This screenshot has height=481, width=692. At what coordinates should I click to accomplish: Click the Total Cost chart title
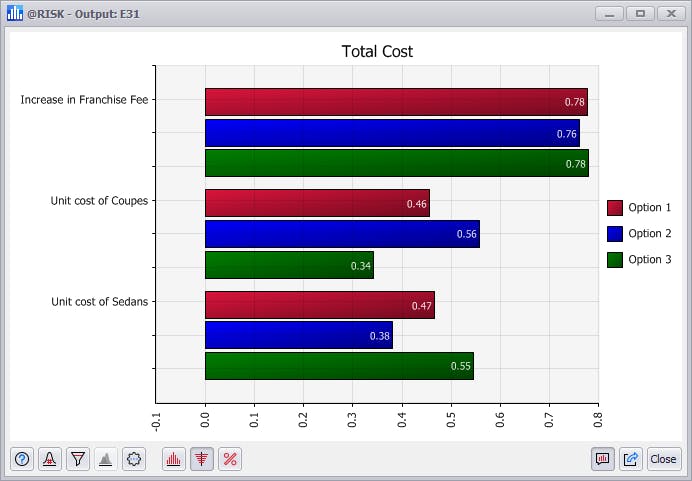click(x=377, y=52)
